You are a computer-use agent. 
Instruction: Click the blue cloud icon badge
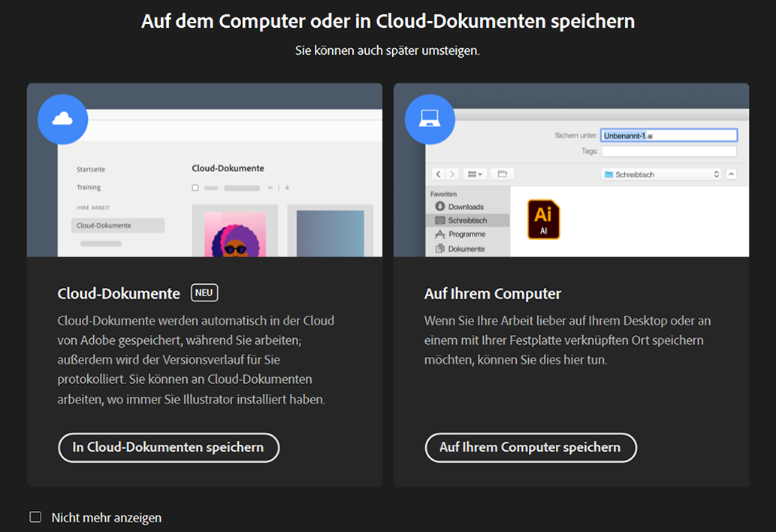click(63, 119)
